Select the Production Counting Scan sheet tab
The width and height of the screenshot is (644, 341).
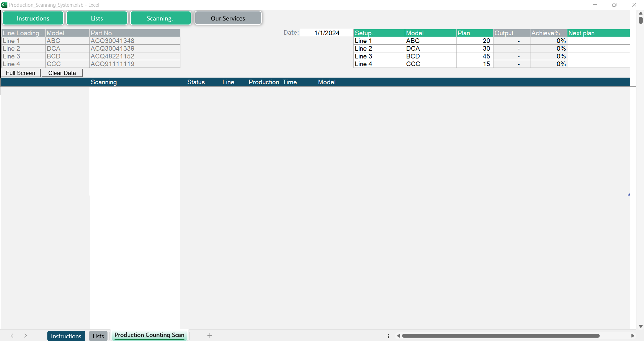point(149,335)
